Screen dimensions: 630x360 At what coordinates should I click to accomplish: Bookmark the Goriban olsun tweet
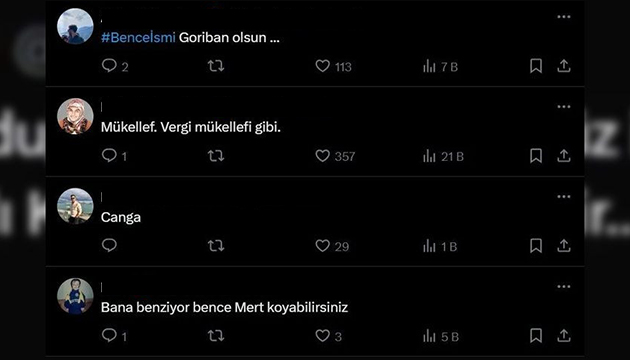pos(536,66)
